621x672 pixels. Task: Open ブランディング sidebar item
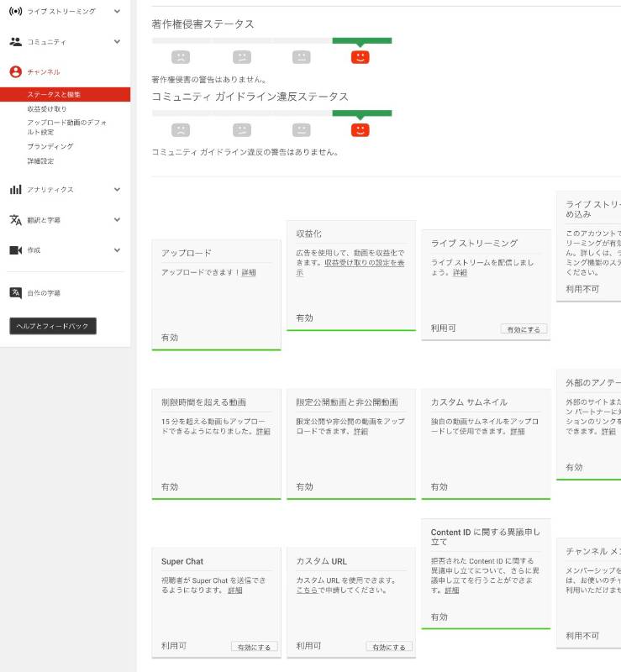(x=50, y=146)
